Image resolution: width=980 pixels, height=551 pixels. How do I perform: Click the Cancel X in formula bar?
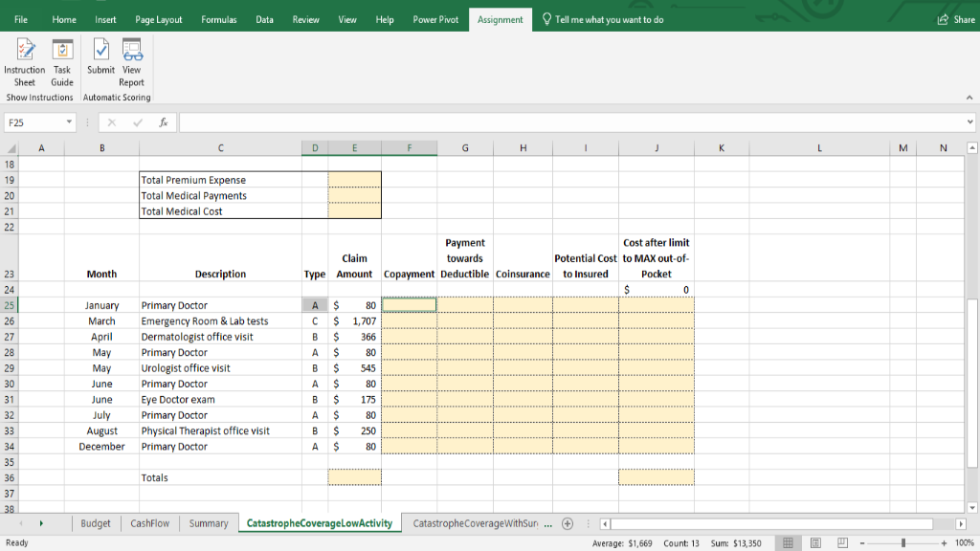tap(114, 121)
